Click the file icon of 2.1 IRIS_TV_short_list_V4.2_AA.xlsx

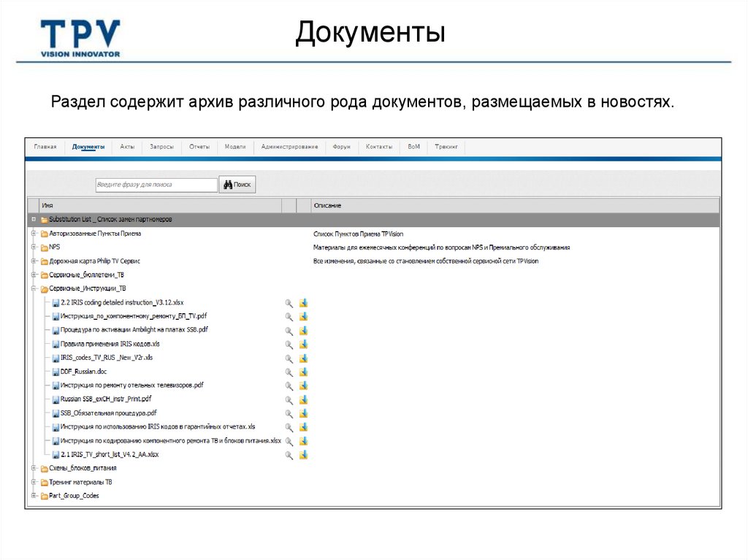pyautogui.click(x=54, y=453)
